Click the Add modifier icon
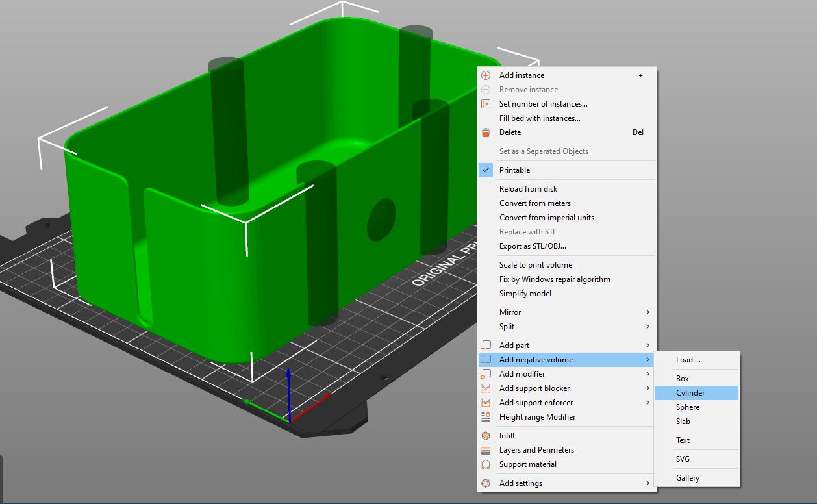817x504 pixels. [x=486, y=374]
